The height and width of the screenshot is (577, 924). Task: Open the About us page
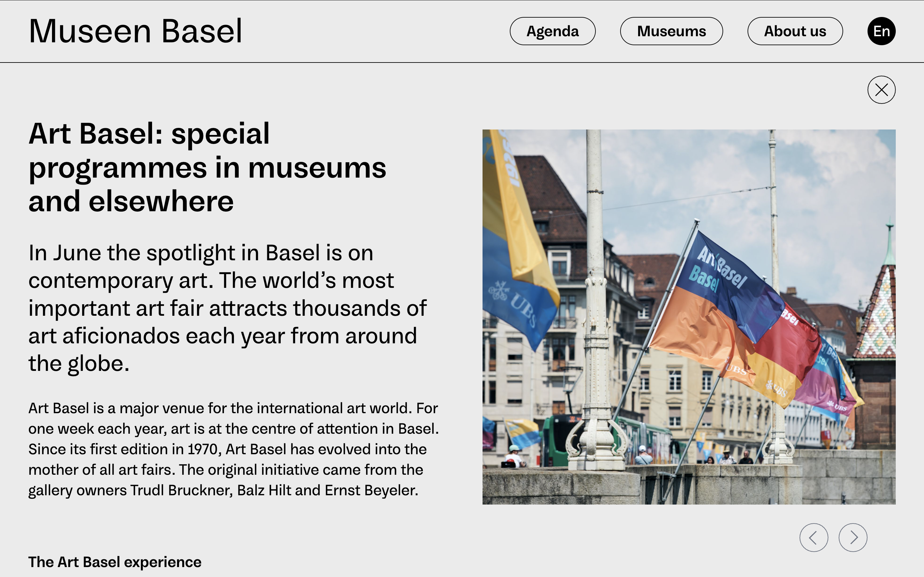click(x=795, y=31)
